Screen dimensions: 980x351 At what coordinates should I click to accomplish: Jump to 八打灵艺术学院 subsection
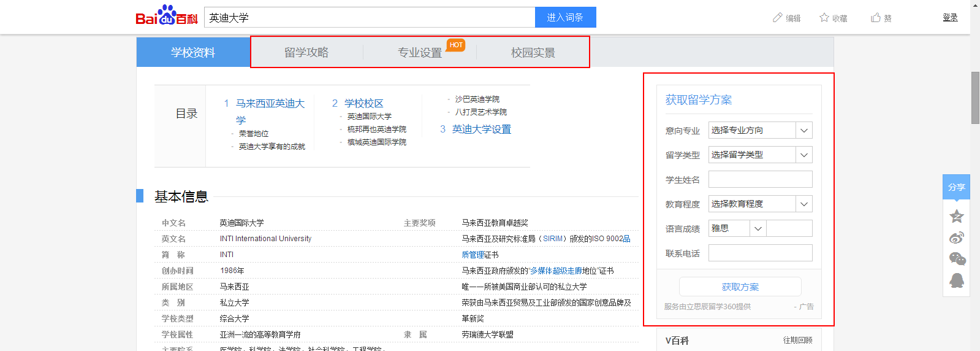(x=481, y=112)
